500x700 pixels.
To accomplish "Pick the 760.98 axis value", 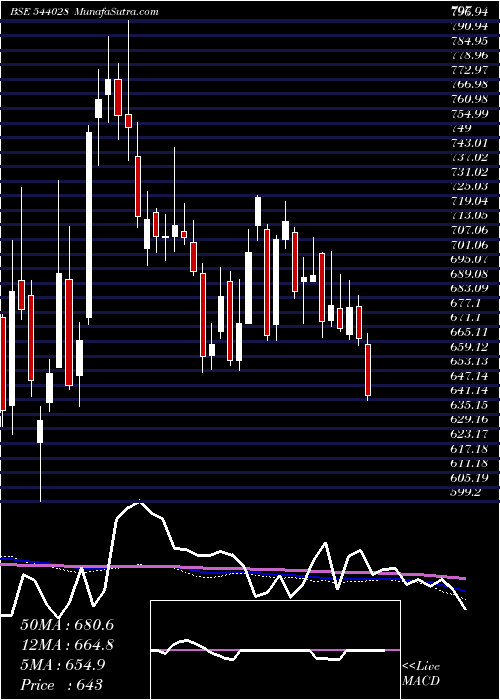I will coord(472,99).
